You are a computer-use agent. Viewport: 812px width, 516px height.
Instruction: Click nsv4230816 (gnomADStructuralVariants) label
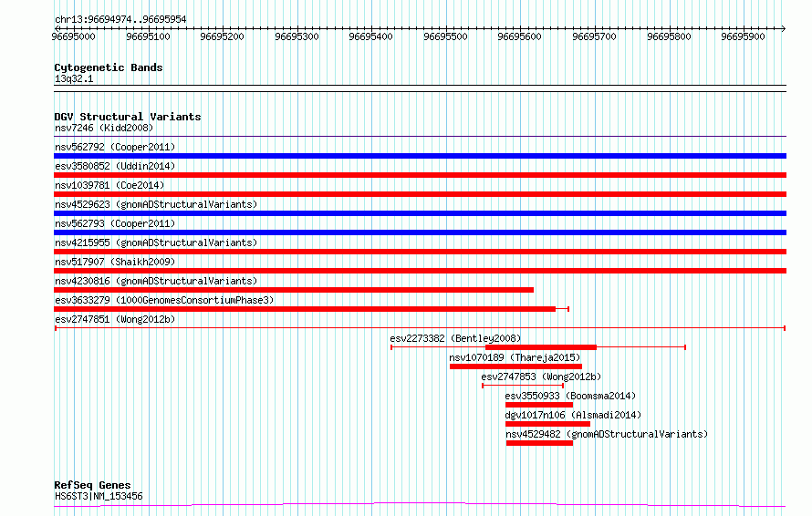tap(156, 281)
